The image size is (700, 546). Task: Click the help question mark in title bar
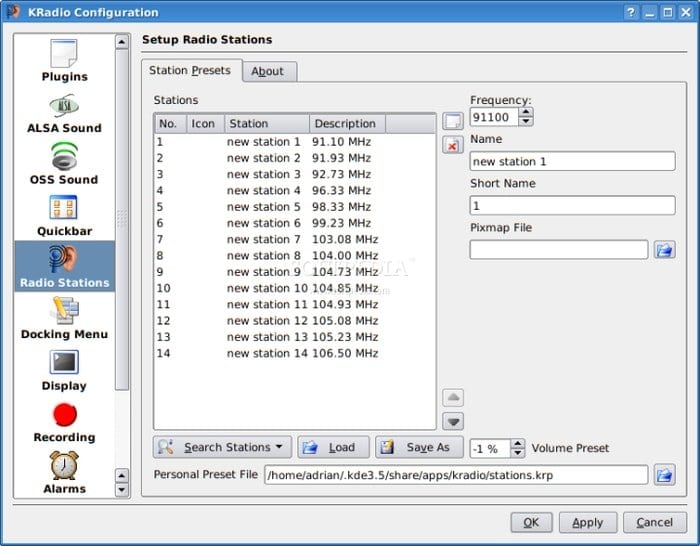coord(630,12)
